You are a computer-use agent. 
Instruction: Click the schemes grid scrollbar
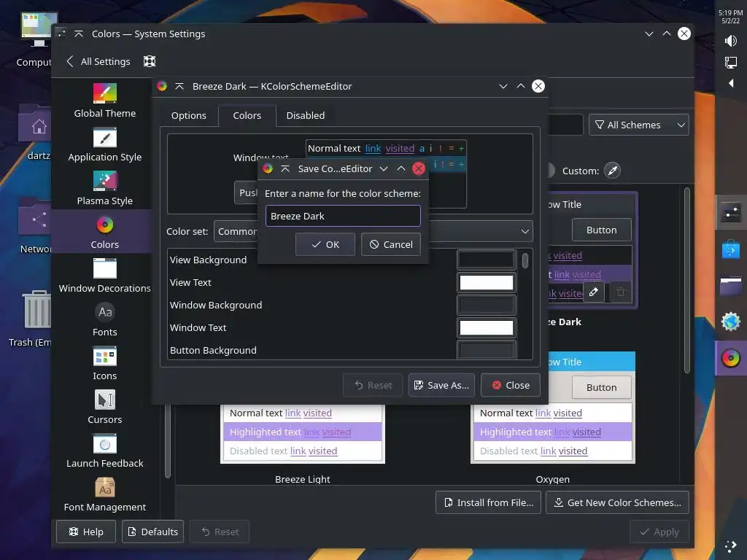coord(687,281)
